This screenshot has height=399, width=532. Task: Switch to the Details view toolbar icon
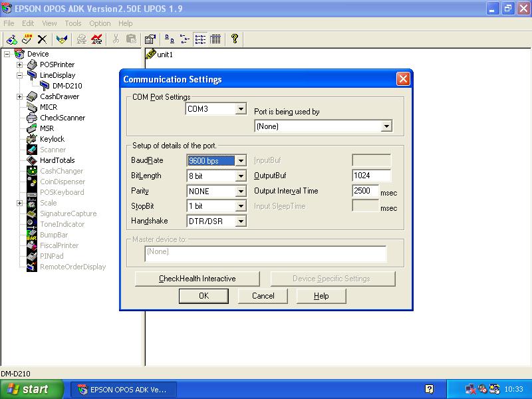pos(215,39)
